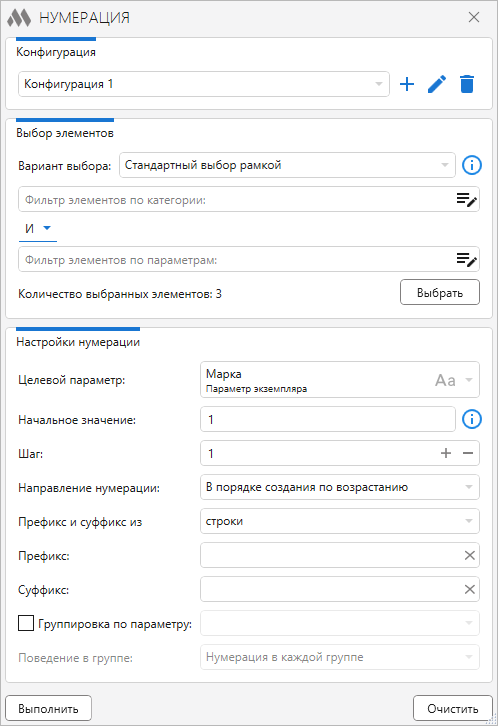The width and height of the screenshot is (498, 726).
Task: Show info icon beside Начальное значение
Action: pyautogui.click(x=472, y=419)
